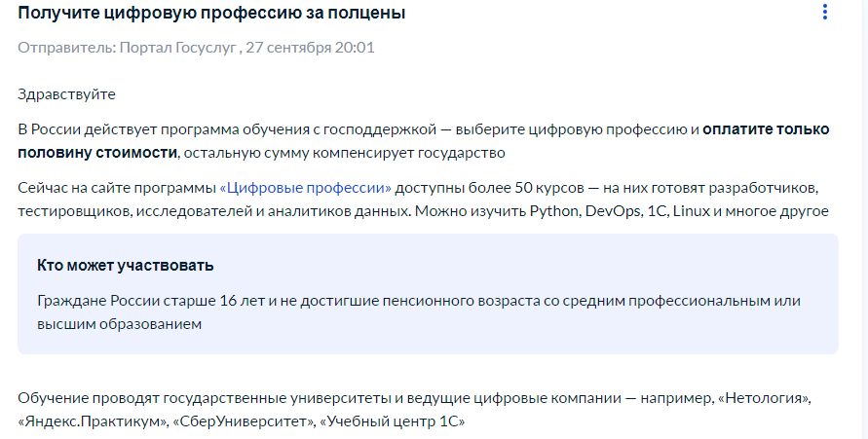Open the «Цифровые профессии» program link
This screenshot has width=868, height=439.
(306, 188)
